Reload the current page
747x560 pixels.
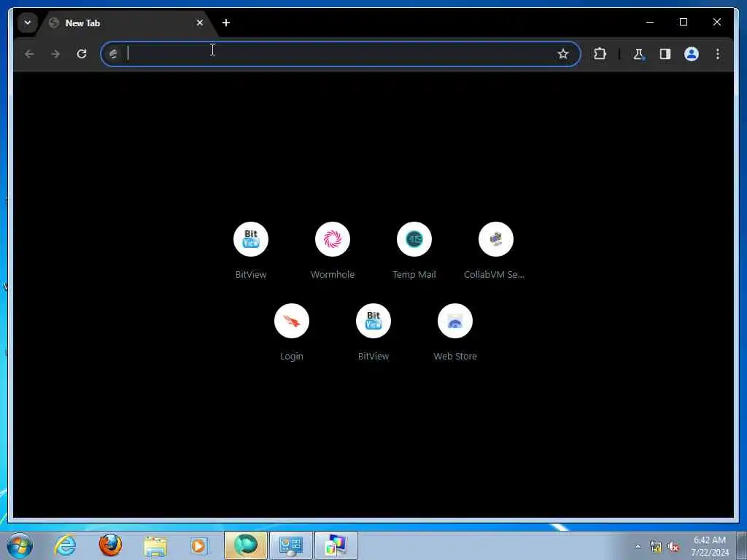coord(82,54)
